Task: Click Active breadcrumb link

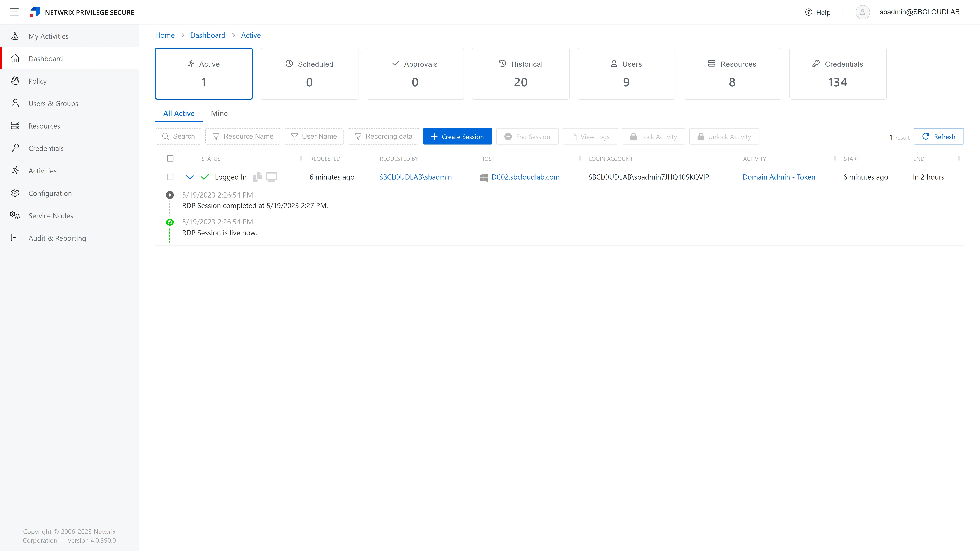Action: click(x=251, y=35)
